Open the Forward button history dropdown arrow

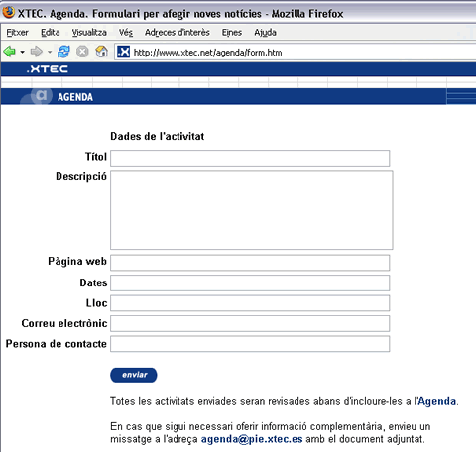click(50, 52)
